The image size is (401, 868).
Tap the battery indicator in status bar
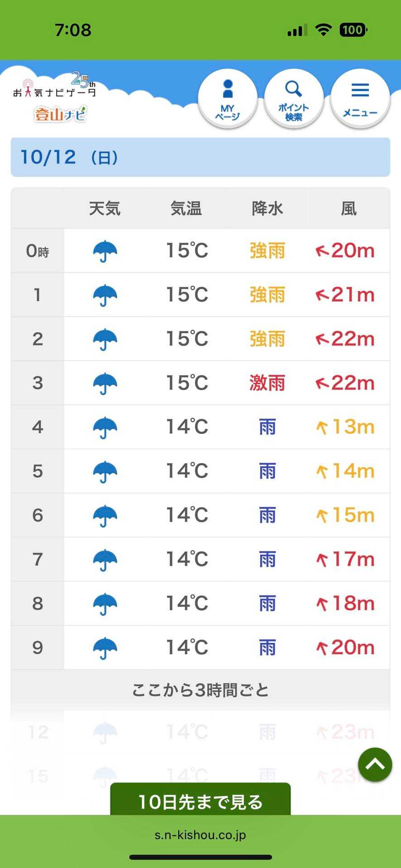coord(353,30)
